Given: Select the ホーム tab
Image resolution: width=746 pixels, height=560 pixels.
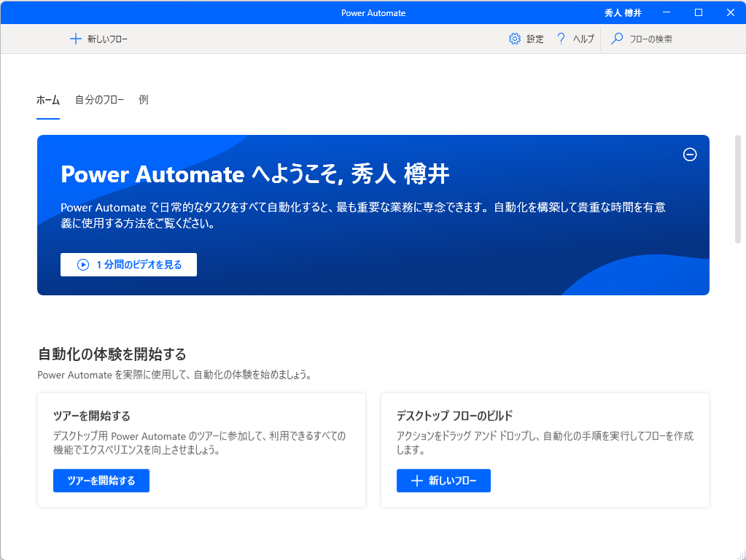Looking at the screenshot, I should tap(47, 100).
